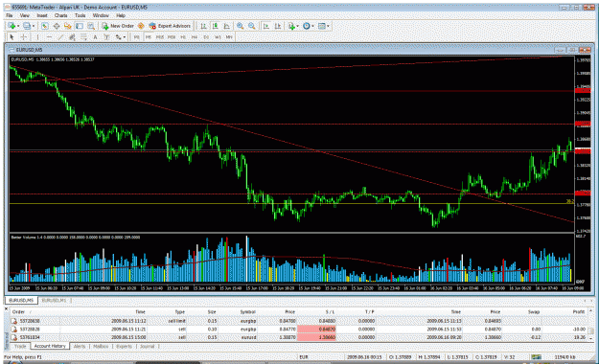Switch to the Mailbox terminal tab

(x=101, y=347)
